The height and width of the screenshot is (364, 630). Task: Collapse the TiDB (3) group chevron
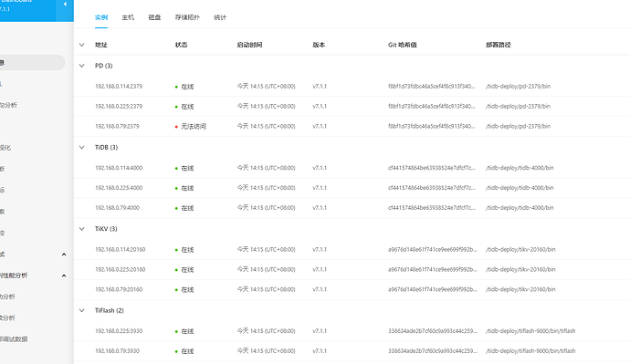point(81,147)
